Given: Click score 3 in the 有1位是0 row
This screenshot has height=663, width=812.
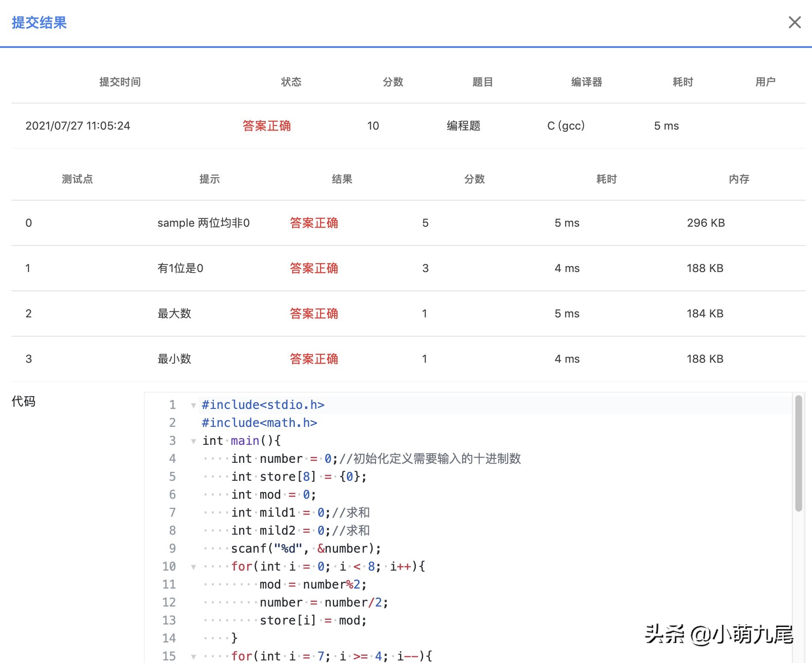Looking at the screenshot, I should pyautogui.click(x=425, y=268).
